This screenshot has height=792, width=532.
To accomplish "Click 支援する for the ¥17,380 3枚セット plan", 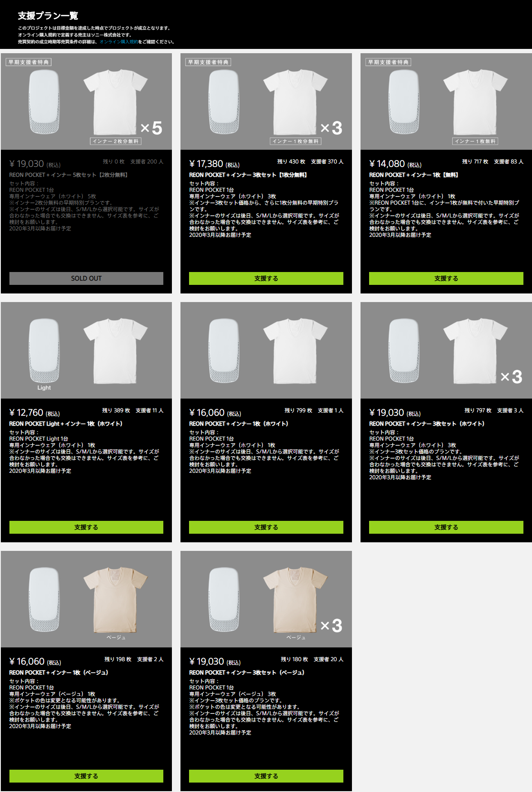I will [x=266, y=278].
